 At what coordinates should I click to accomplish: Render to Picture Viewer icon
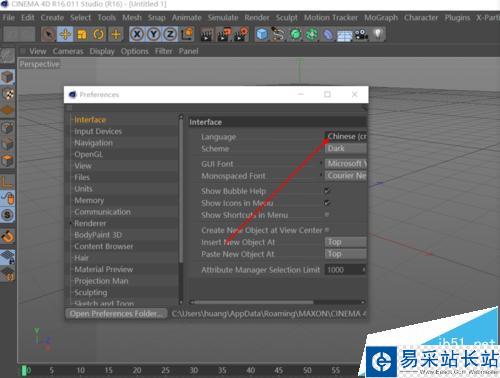[224, 35]
